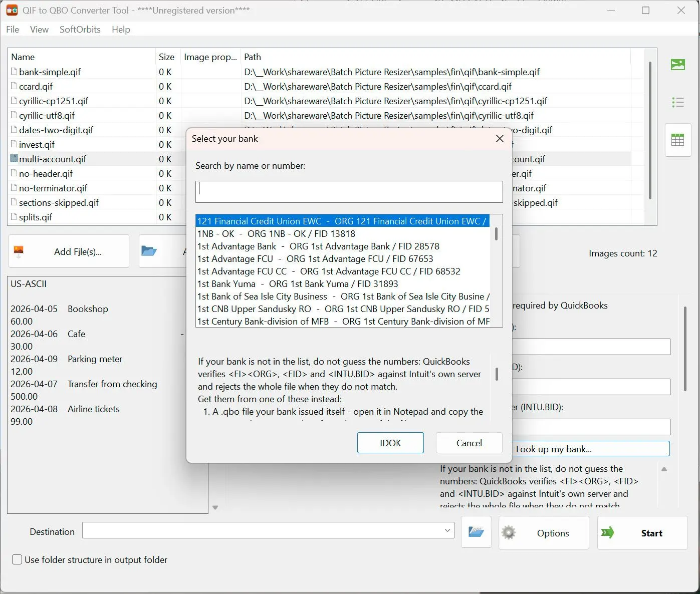Select ccard.qif file name
The width and height of the screenshot is (700, 594).
click(36, 86)
